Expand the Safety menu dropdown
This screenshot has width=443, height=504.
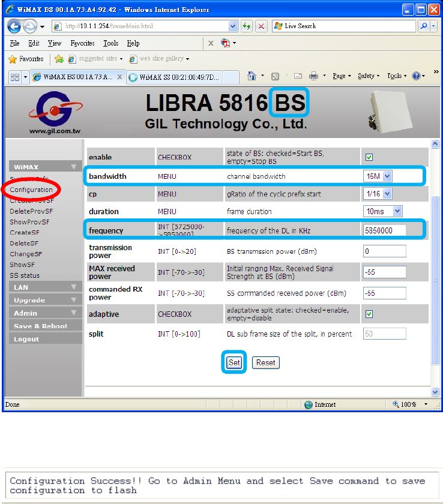pos(369,76)
